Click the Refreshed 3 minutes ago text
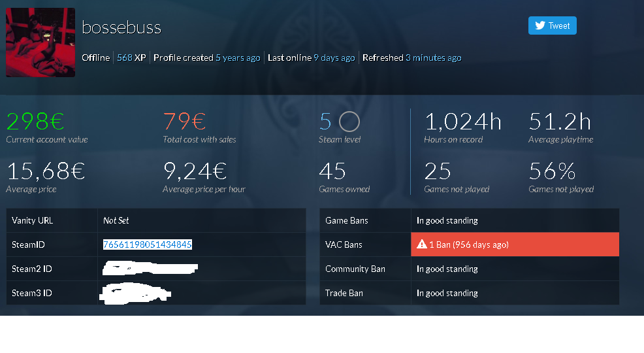Viewport: 644px width, 353px height. pyautogui.click(x=411, y=58)
